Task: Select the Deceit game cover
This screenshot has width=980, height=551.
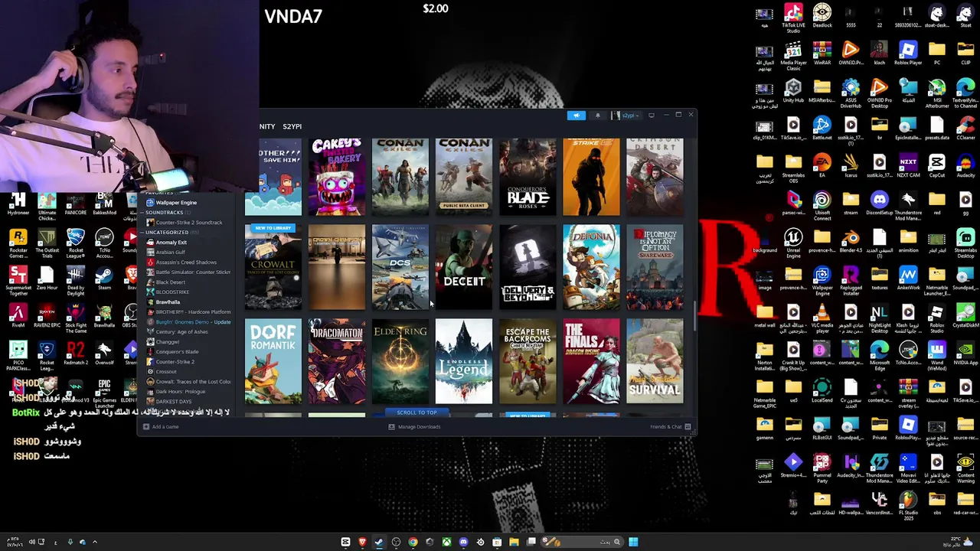Action: tap(464, 267)
